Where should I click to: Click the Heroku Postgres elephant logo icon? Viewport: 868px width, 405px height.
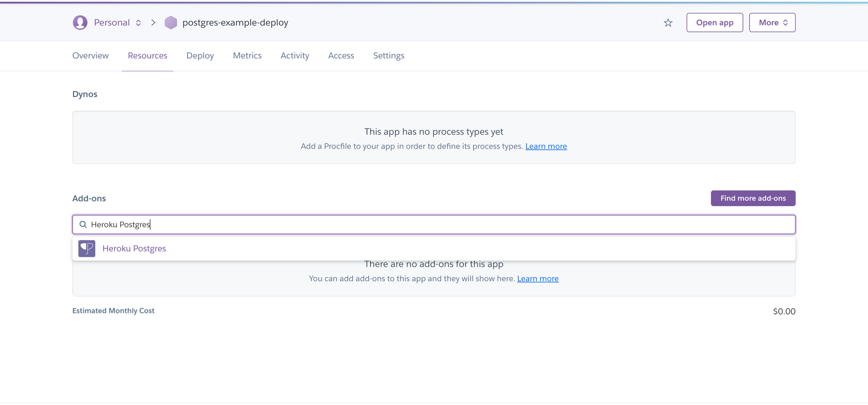87,249
